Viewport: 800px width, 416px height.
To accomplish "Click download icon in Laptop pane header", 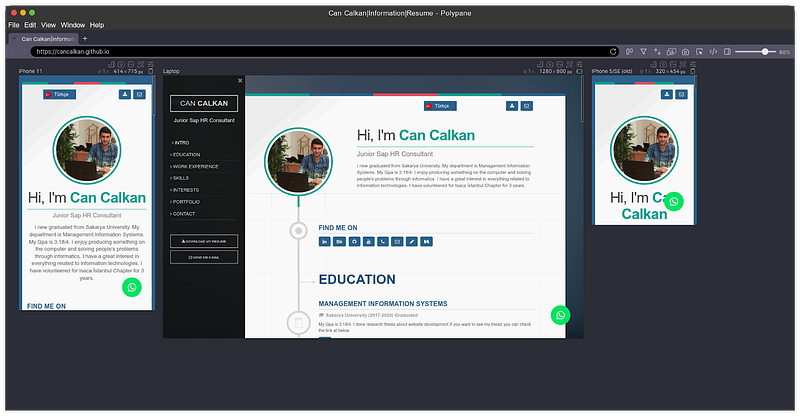I will tap(512, 106).
